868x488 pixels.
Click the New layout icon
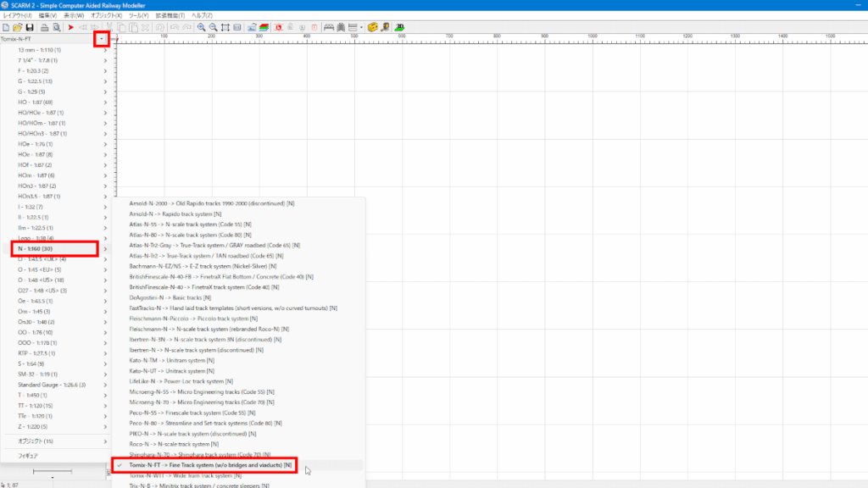tap(7, 27)
